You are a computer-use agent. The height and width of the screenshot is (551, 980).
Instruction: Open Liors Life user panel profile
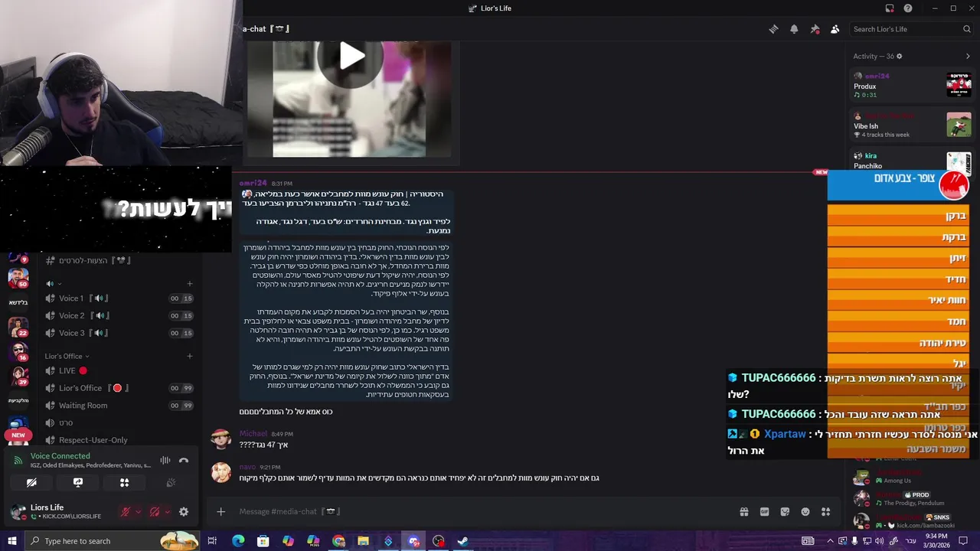55,512
